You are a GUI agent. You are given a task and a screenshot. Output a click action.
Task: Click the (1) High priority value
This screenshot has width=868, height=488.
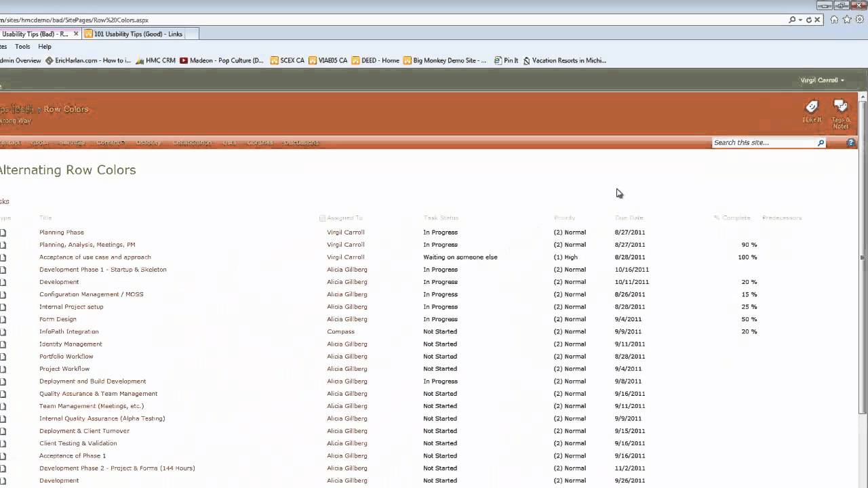tap(566, 258)
